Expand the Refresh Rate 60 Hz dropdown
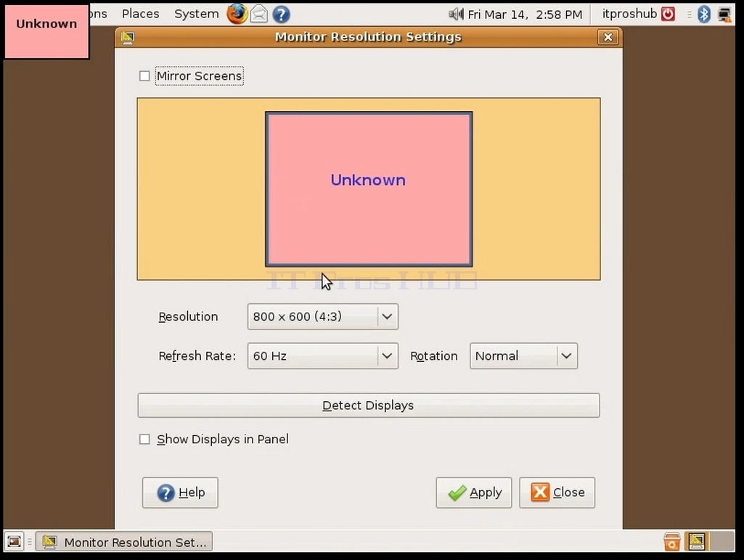Image resolution: width=744 pixels, height=560 pixels. point(323,355)
